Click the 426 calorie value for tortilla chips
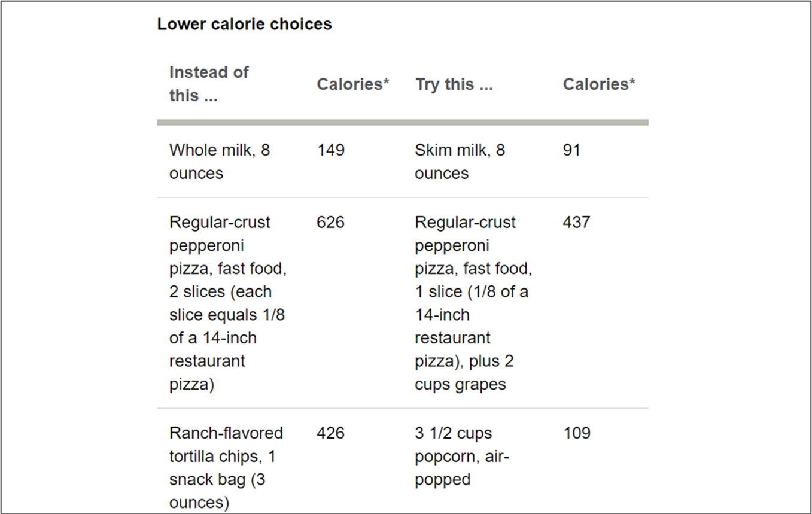 331,433
